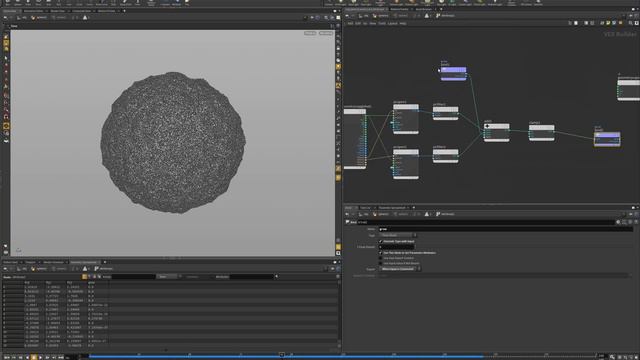640x360 pixels.
Task: Open the Layout menu in network editor
Action: tap(393, 24)
